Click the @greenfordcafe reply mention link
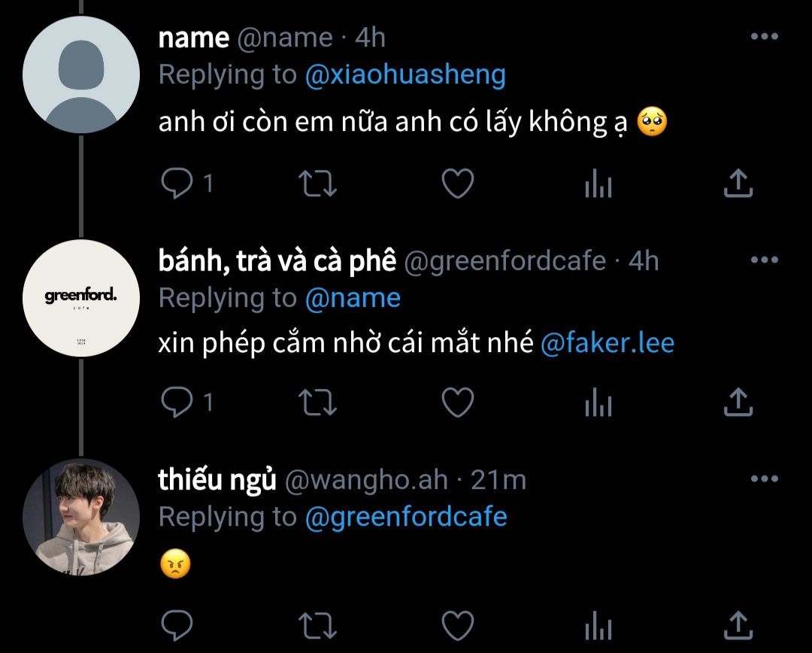The image size is (812, 653). click(406, 517)
